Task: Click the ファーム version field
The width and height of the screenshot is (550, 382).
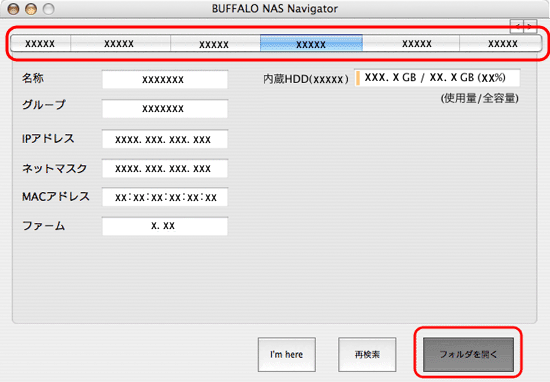Action: [165, 226]
